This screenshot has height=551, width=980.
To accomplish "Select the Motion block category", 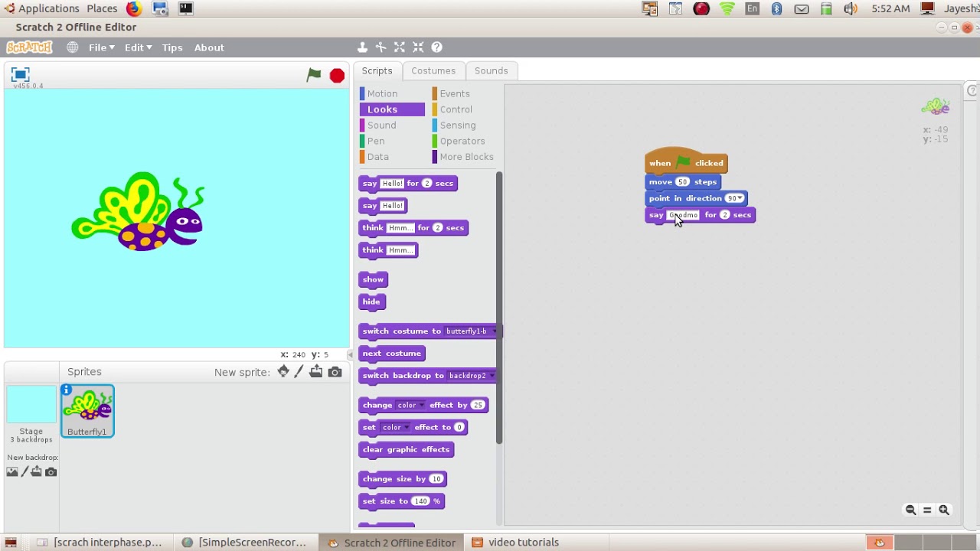I will pos(382,93).
